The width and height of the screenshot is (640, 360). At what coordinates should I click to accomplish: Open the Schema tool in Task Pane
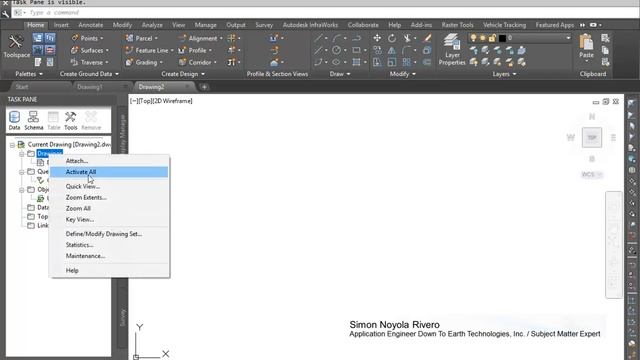33,121
